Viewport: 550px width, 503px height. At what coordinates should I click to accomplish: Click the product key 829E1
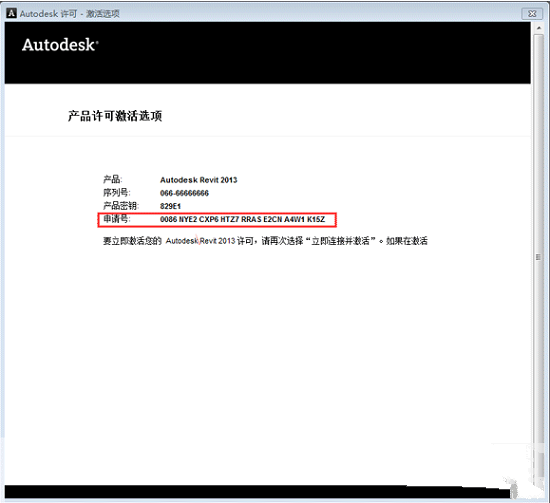(x=170, y=206)
